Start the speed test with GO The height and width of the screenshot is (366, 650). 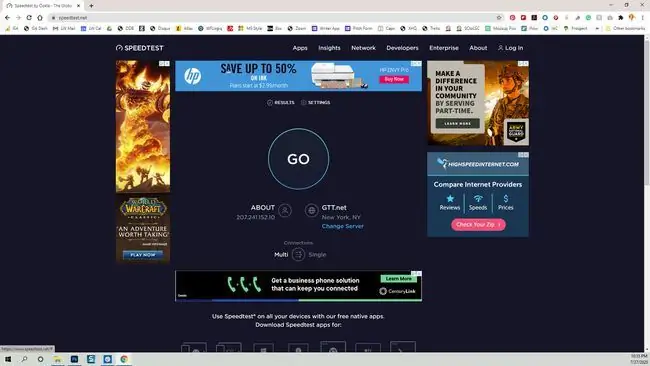(298, 159)
